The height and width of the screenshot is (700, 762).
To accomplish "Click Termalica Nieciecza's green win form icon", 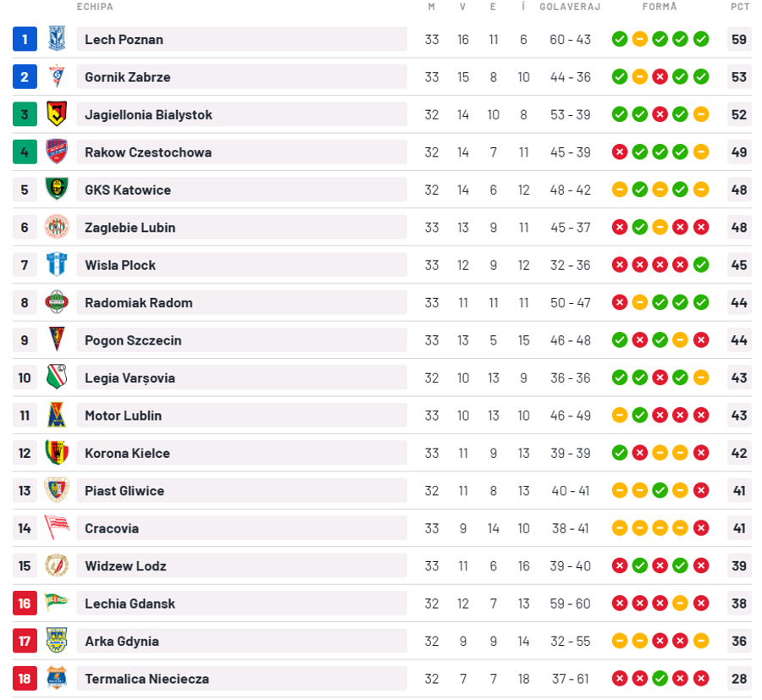I will coord(660,678).
